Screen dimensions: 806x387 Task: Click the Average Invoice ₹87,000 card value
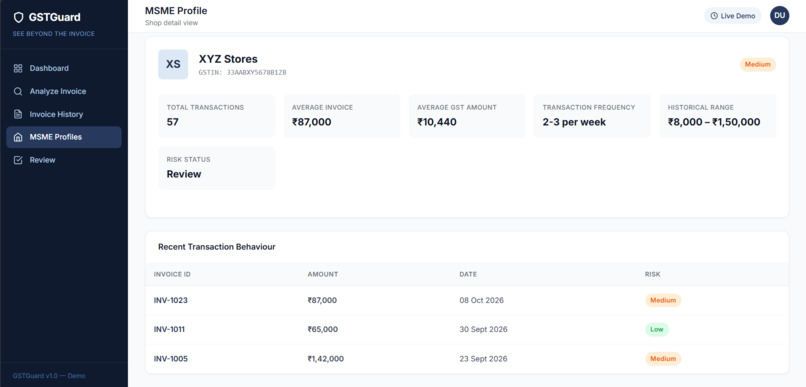312,122
